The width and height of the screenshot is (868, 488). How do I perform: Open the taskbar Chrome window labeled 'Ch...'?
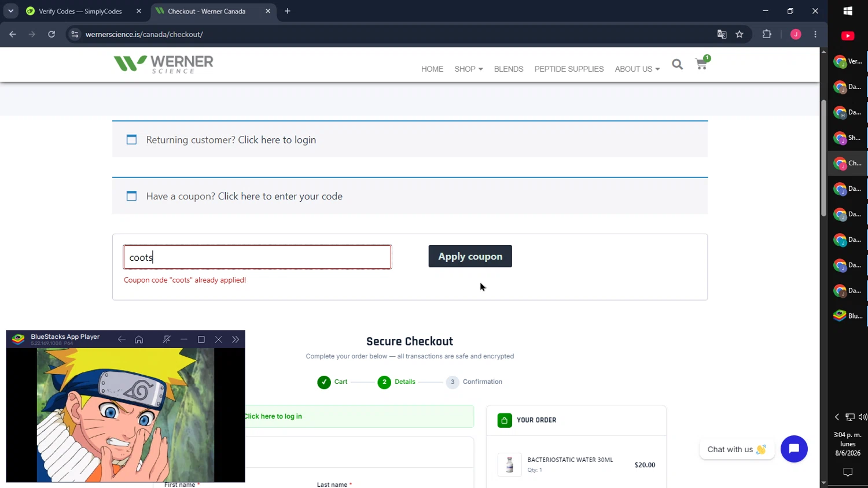[848, 163]
